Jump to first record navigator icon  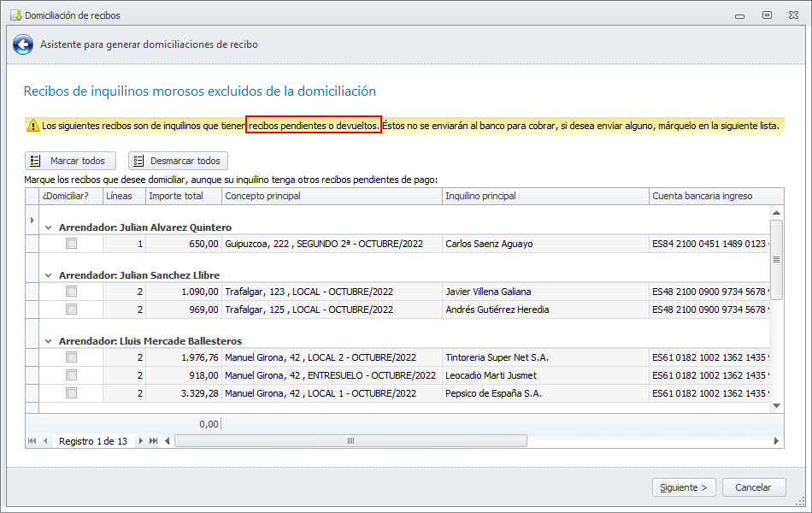(x=32, y=441)
